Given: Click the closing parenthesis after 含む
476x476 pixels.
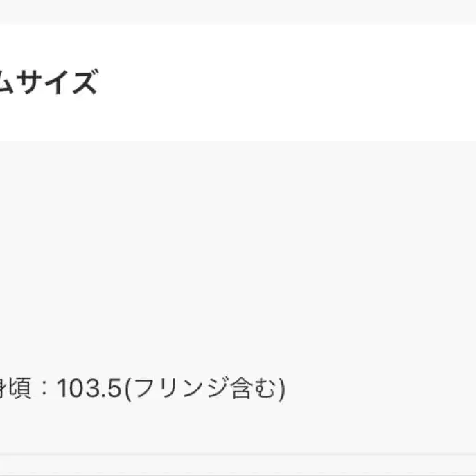Looking at the screenshot, I should pyautogui.click(x=281, y=389).
